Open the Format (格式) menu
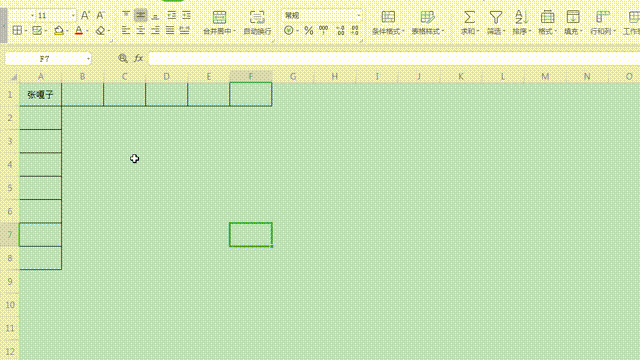 pyautogui.click(x=547, y=22)
